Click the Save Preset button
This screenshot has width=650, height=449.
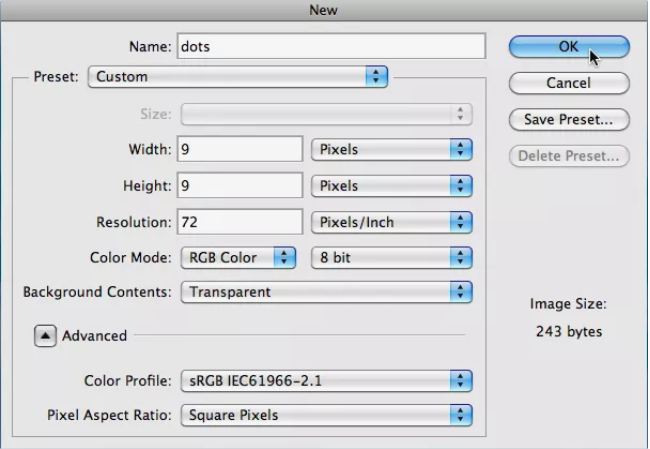tap(569, 119)
